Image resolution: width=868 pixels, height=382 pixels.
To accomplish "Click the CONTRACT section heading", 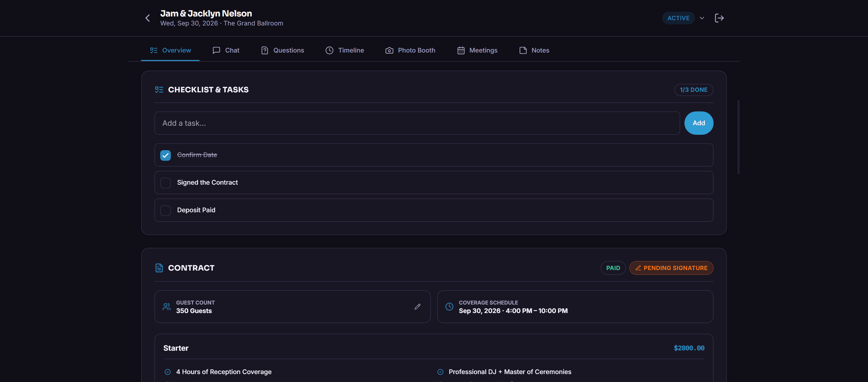I will tap(191, 268).
